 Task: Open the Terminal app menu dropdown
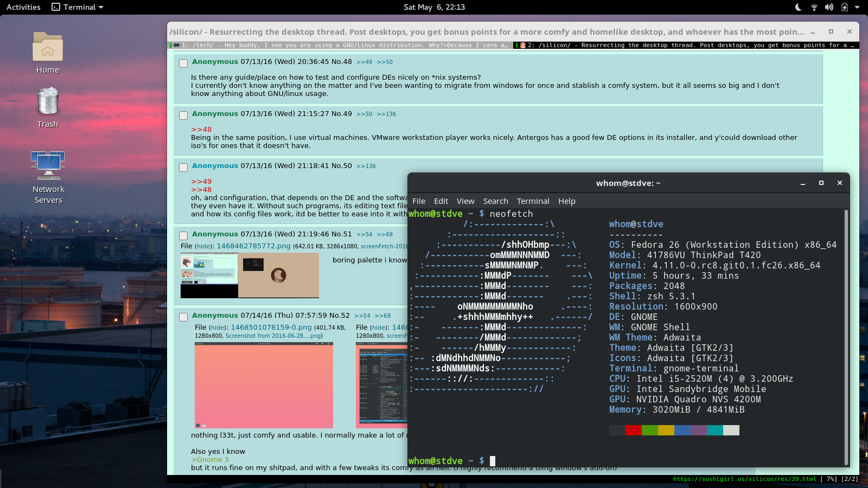point(78,7)
